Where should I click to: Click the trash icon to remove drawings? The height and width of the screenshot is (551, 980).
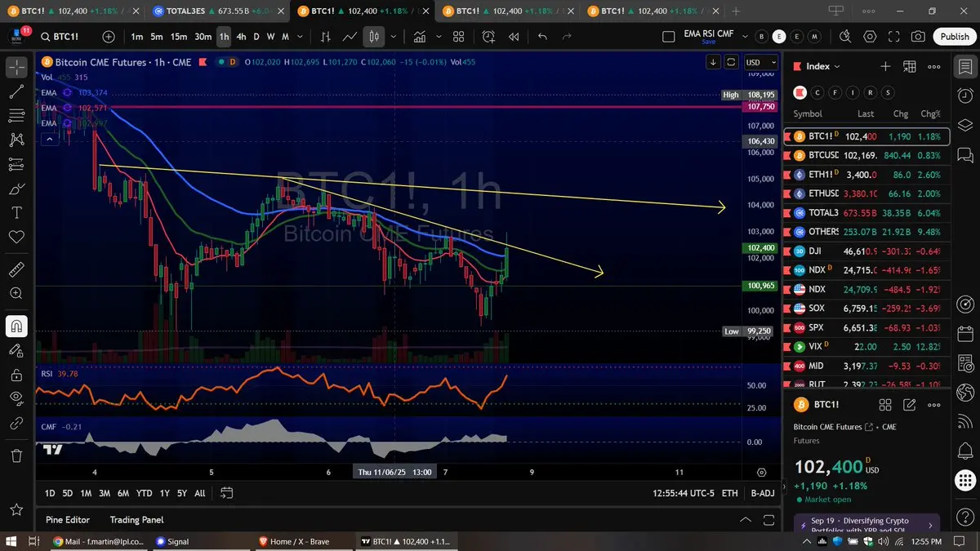(16, 455)
